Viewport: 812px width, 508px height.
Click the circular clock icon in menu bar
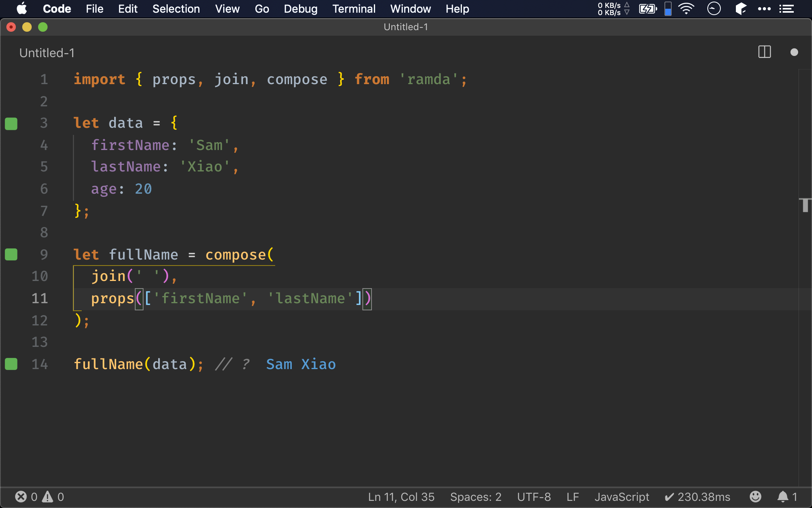click(714, 9)
